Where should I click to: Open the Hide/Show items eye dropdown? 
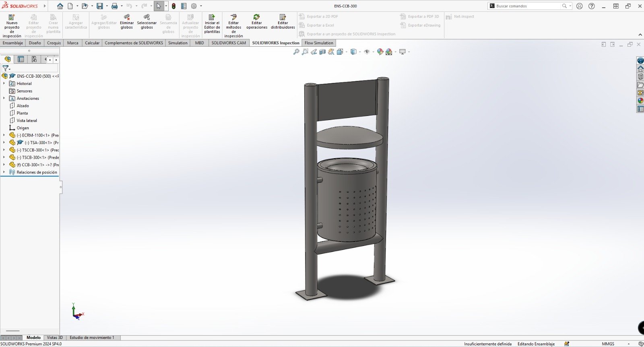[373, 52]
